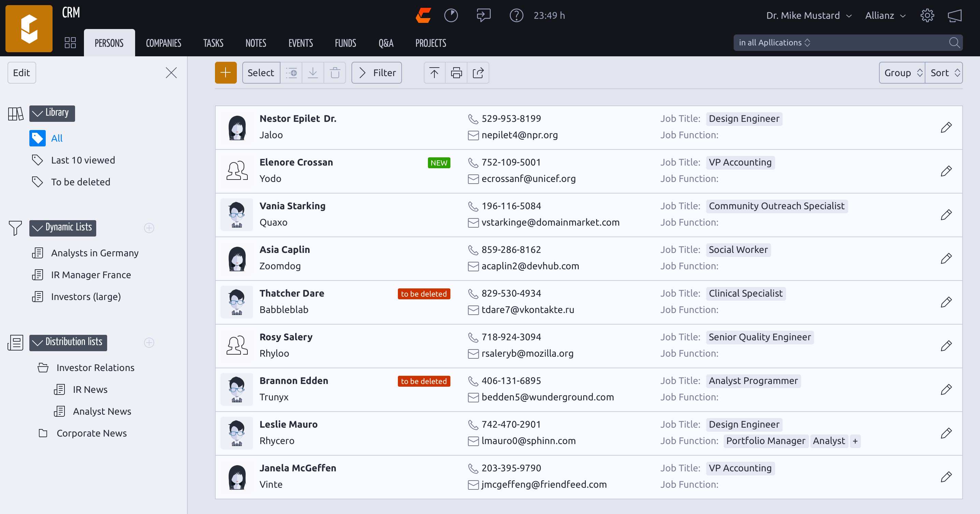Click the 'to be deleted' tag on Brannon Edden

pyautogui.click(x=424, y=381)
